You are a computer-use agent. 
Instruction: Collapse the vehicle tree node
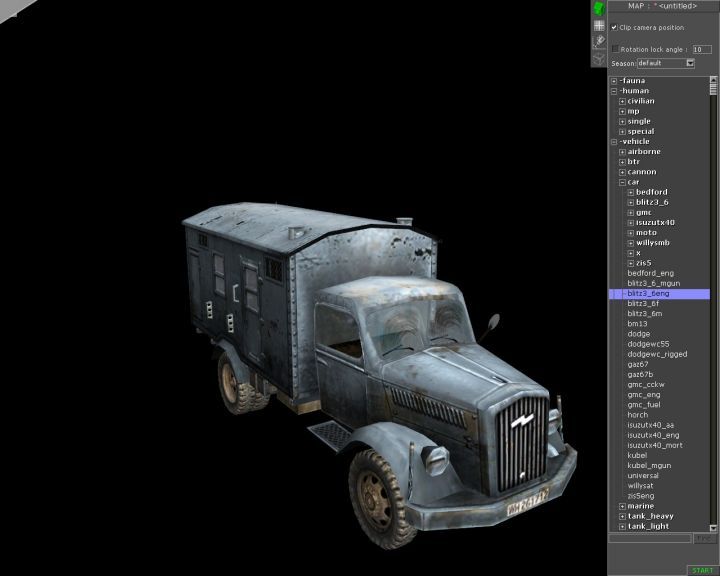(x=614, y=142)
